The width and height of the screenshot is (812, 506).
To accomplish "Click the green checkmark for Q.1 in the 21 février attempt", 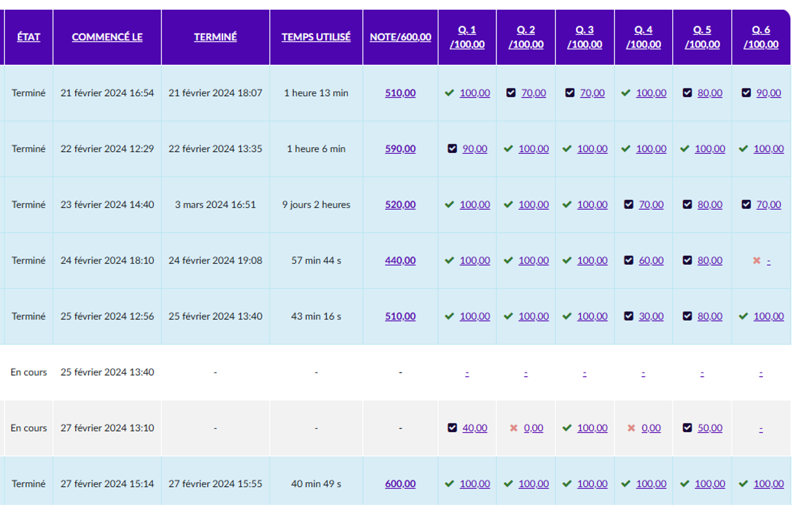I will 449,93.
